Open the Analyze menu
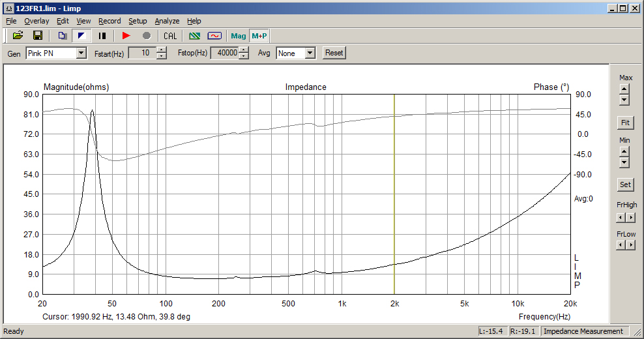Image resolution: width=644 pixels, height=339 pixels. [167, 21]
